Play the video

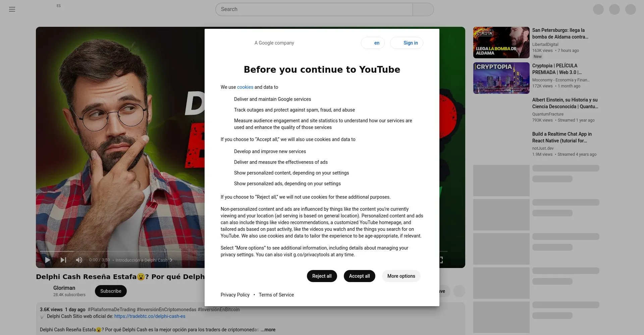click(x=48, y=260)
